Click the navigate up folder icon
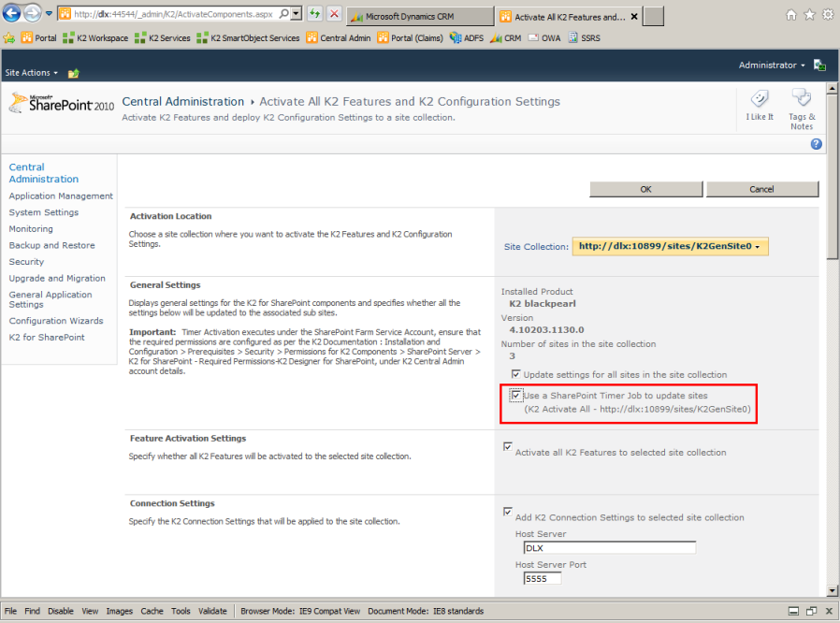Screen dimensions: 840x623 click(74, 73)
